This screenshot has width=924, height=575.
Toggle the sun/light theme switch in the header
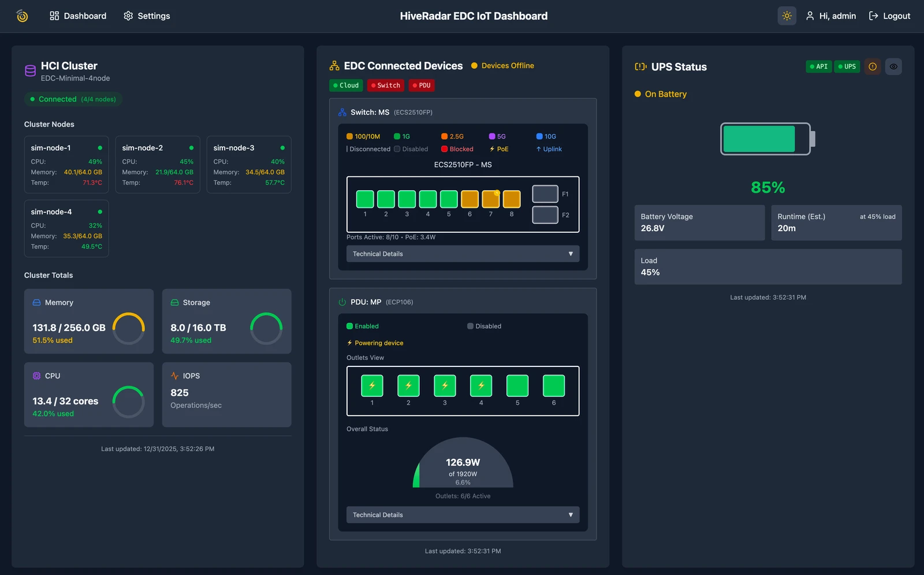(787, 16)
